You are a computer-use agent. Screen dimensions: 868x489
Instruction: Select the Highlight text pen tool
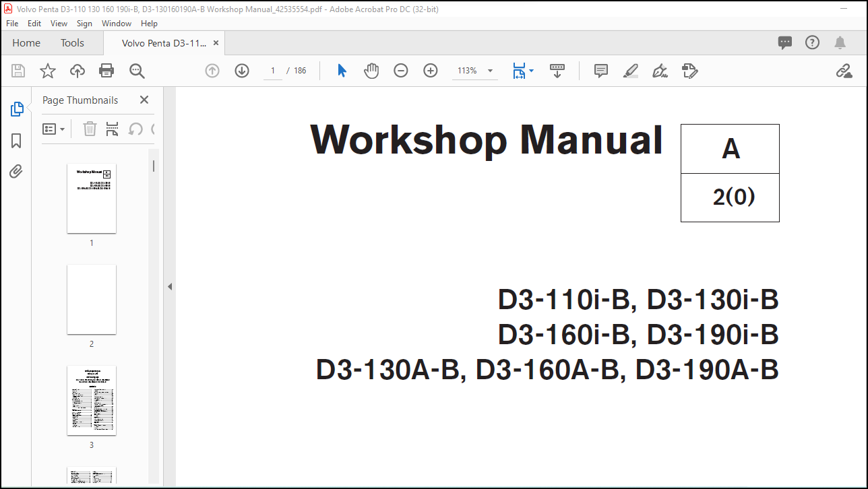631,71
